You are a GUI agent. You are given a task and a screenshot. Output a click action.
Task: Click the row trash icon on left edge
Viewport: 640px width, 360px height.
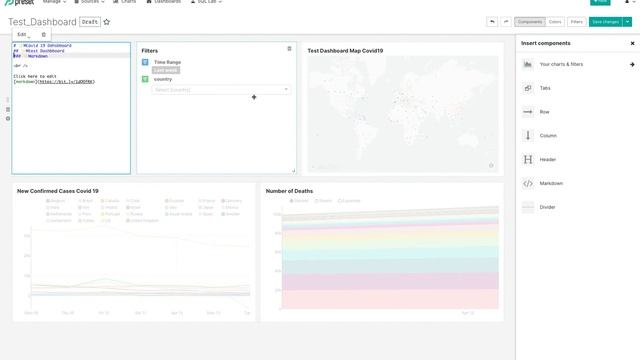point(8,109)
